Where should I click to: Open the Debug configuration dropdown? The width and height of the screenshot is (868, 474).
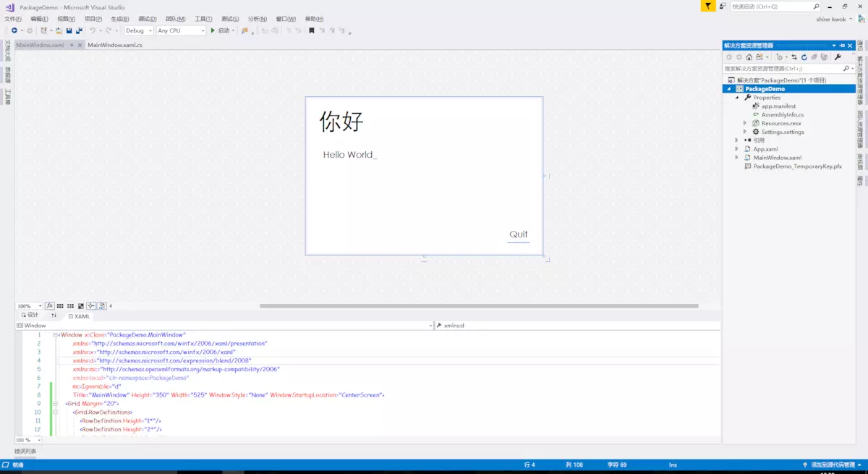[139, 30]
